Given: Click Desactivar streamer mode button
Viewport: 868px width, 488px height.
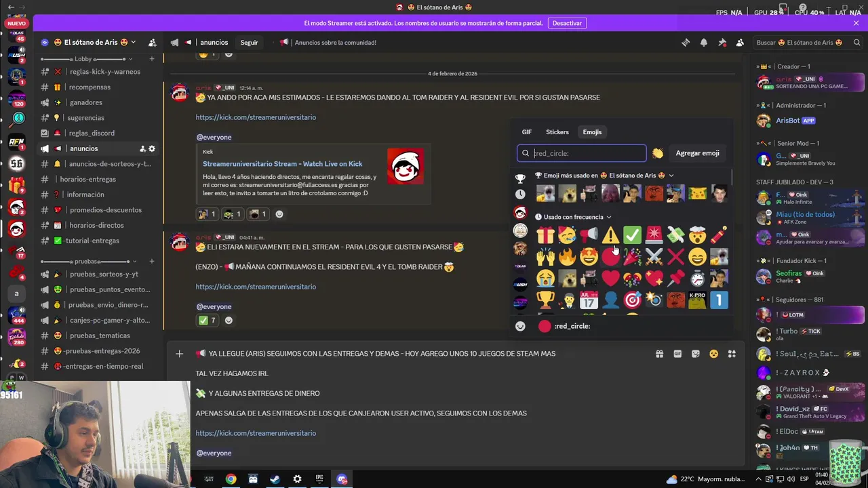Looking at the screenshot, I should click(x=567, y=23).
